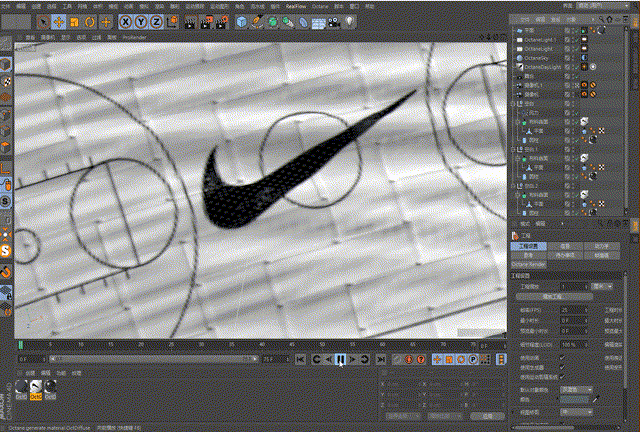The height and width of the screenshot is (432, 640).
Task: Select OctaneSky in object manager
Action: [536, 58]
